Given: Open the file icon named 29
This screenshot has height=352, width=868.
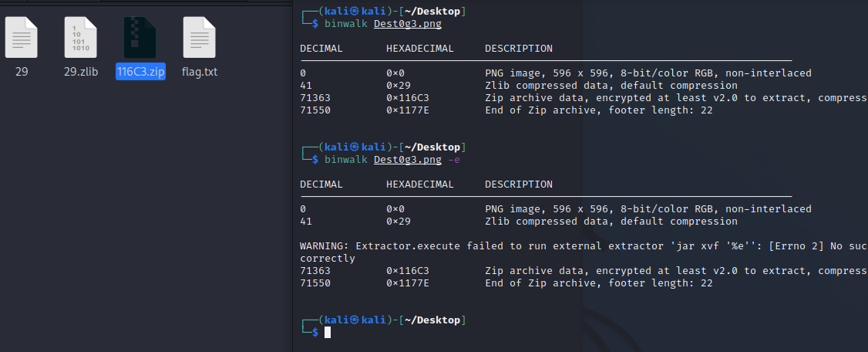Looking at the screenshot, I should pos(22,37).
